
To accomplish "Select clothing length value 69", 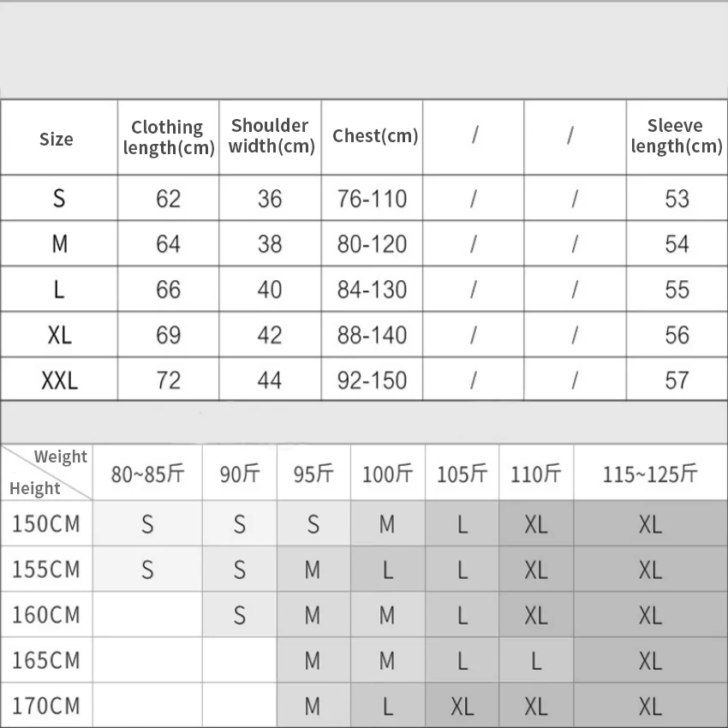I will click(x=168, y=335).
